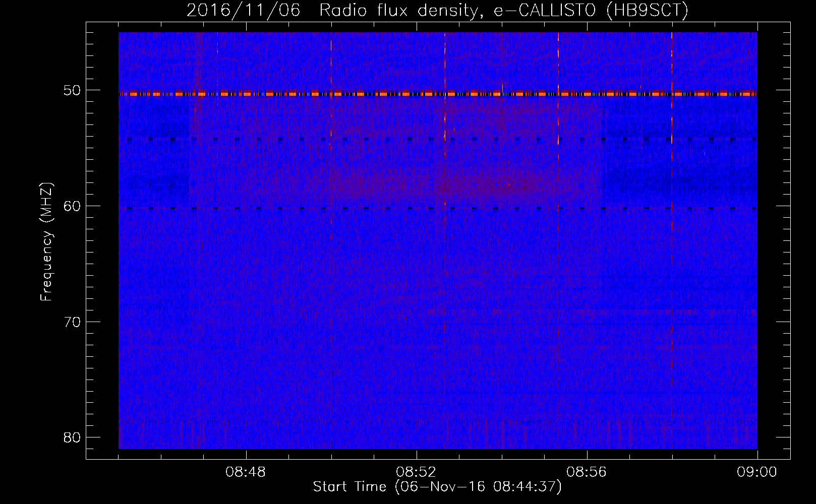
Task: Click the 'Start Time (06-Nov-16 08:44:37)' label
Action: (437, 487)
